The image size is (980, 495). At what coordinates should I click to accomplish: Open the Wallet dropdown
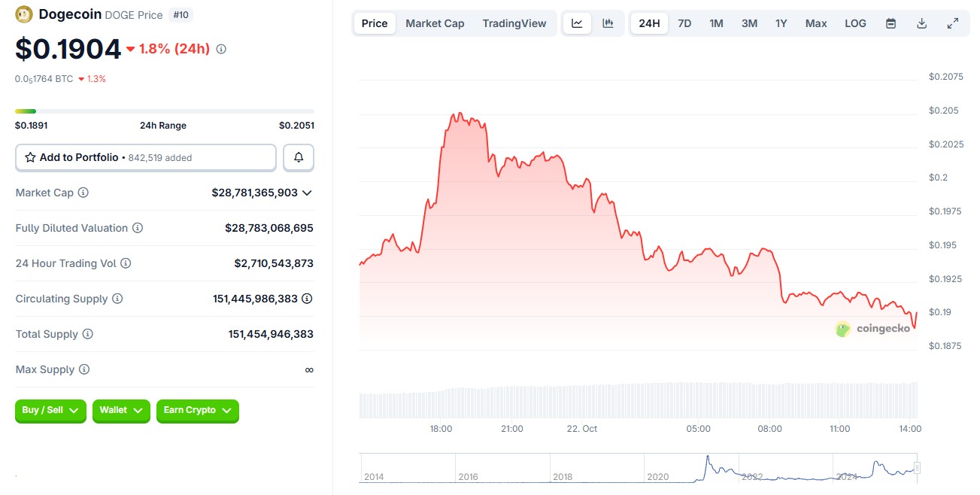[121, 411]
